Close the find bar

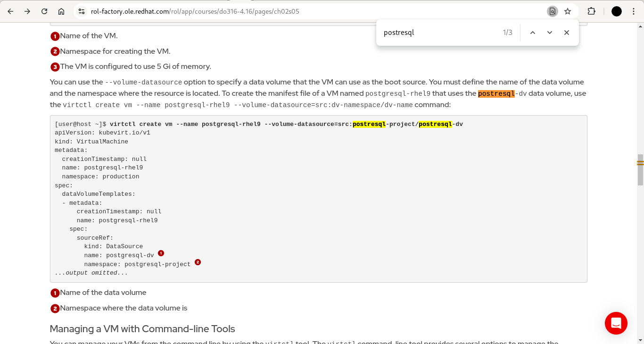pyautogui.click(x=567, y=33)
